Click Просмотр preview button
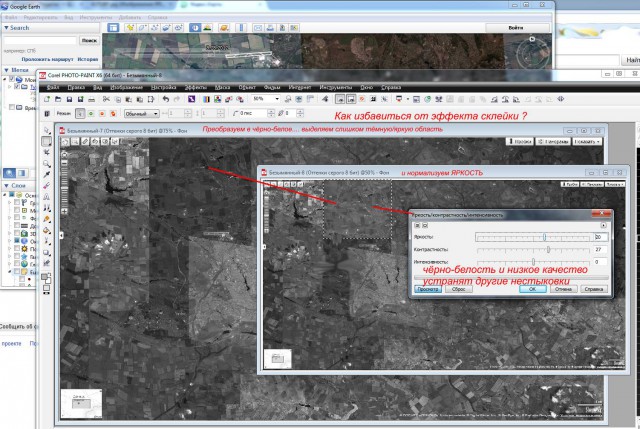 click(428, 289)
